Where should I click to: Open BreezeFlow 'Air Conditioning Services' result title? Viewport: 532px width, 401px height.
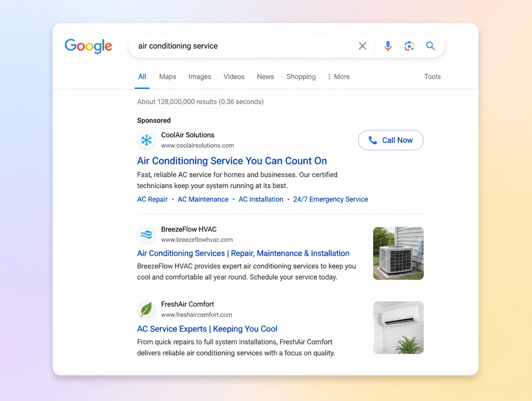coord(243,253)
